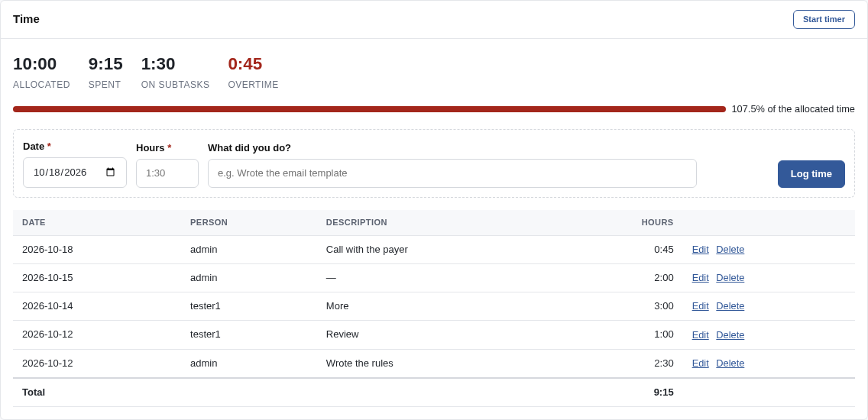Click the PERSON column header
Image resolution: width=868 pixels, height=420 pixels.
tap(209, 222)
